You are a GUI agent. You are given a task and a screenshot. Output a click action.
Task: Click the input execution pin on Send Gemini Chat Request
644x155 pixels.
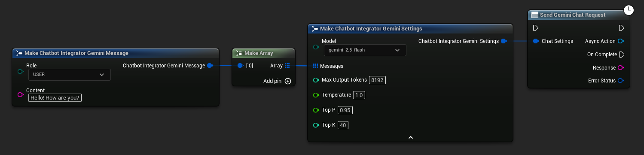coord(535,28)
